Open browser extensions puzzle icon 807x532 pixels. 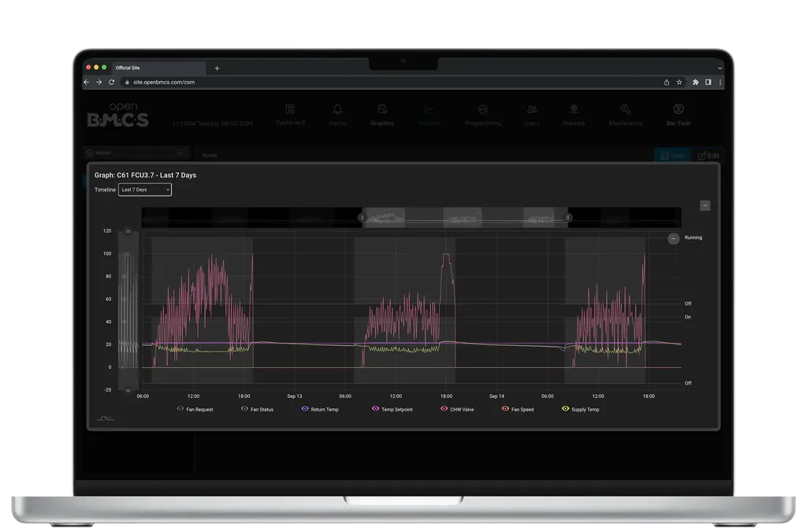[x=695, y=82]
